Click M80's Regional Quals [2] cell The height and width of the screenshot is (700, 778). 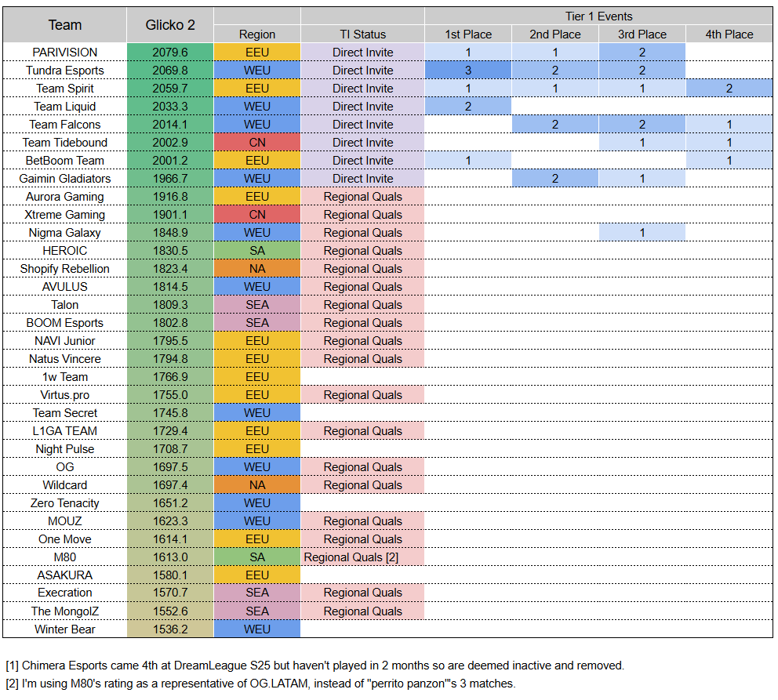[362, 557]
